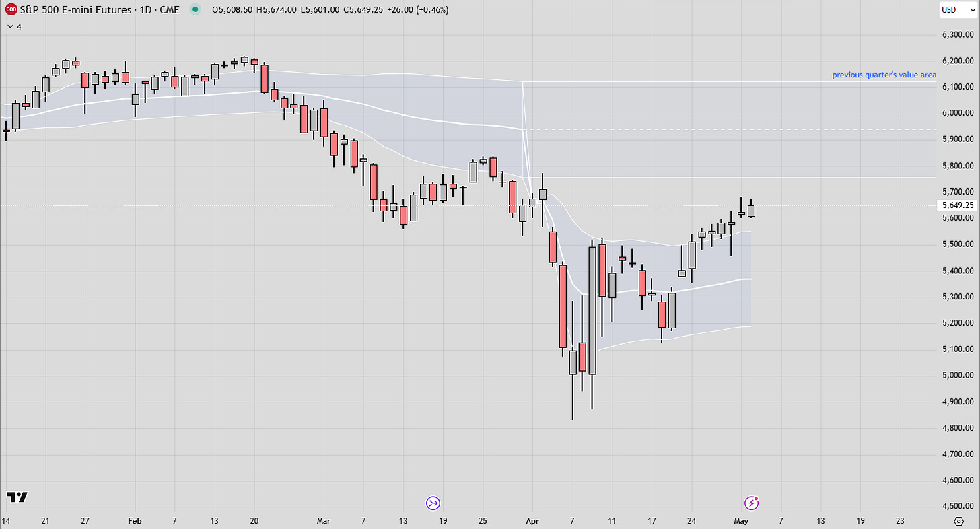Click the Feb label on the time axis
The image size is (980, 529).
pos(134,521)
